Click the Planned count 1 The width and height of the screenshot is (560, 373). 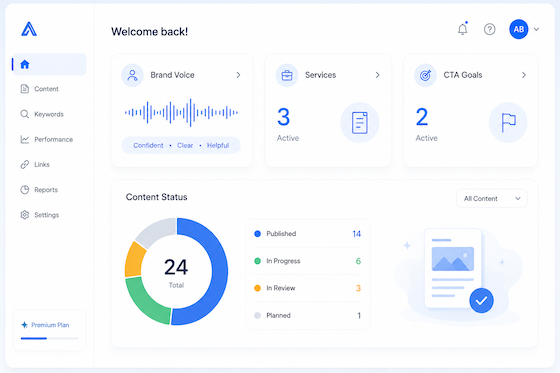tap(359, 315)
